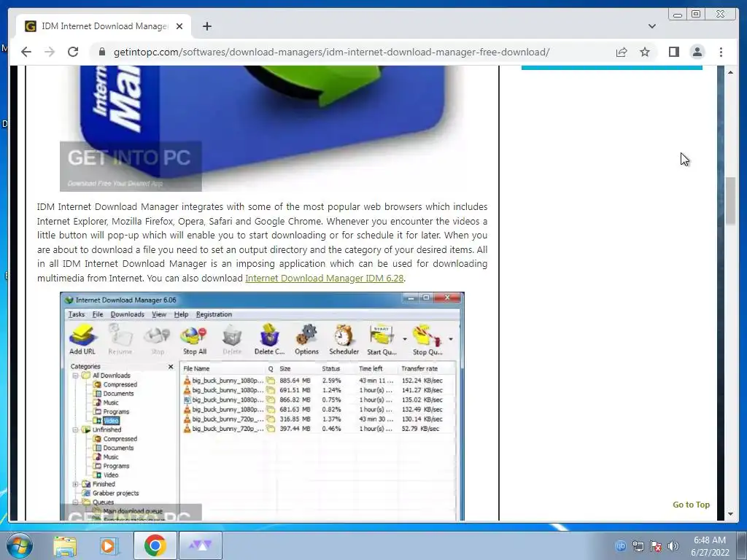The height and width of the screenshot is (560, 747).
Task: Expand the Finished tree node
Action: 75,484
